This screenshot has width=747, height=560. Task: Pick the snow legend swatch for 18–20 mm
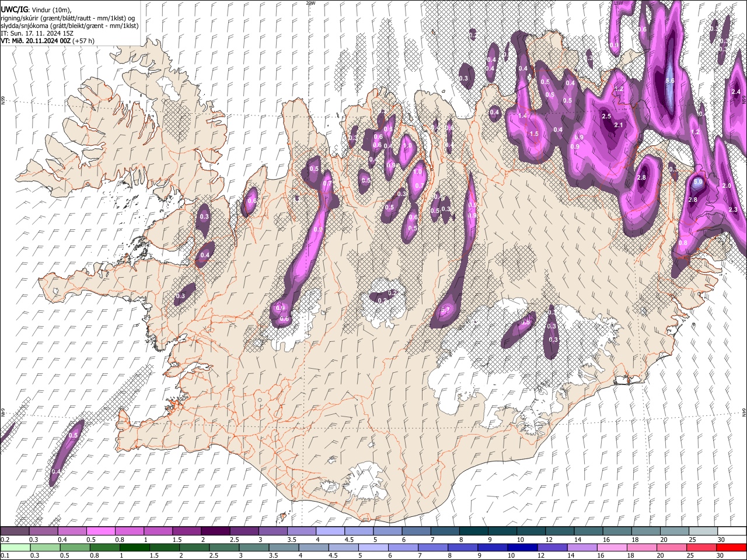(x=645, y=531)
